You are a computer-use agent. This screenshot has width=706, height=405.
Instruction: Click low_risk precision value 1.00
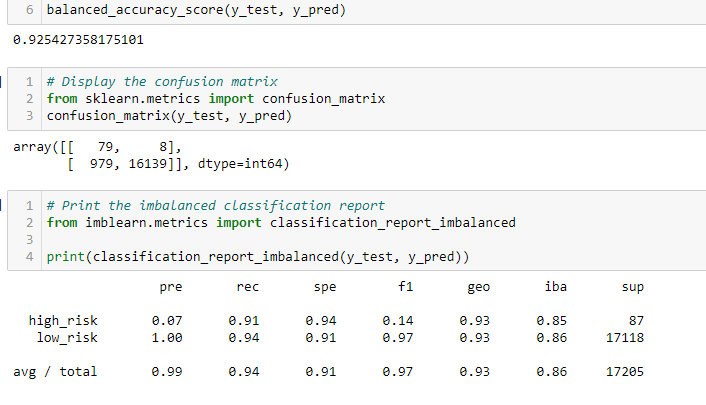(167, 337)
